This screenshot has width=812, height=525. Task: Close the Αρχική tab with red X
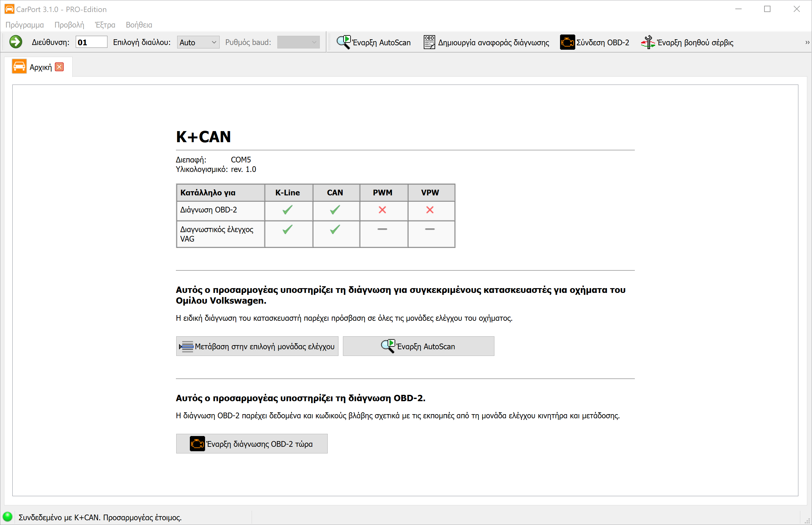point(59,67)
